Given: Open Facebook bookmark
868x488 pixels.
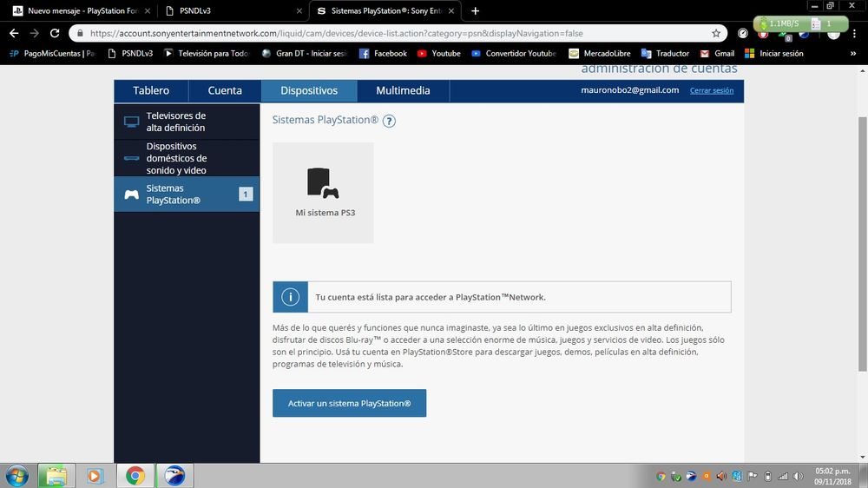Looking at the screenshot, I should 383,54.
